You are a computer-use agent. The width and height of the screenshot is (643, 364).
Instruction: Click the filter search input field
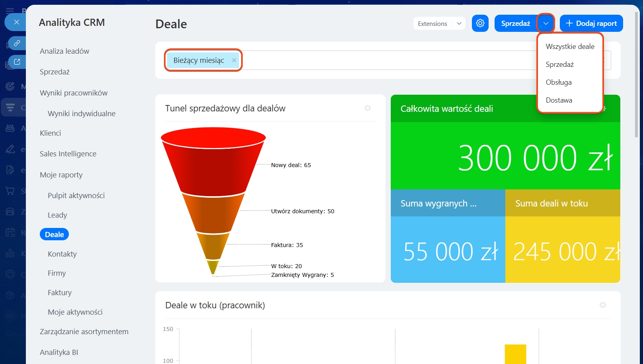[386, 60]
